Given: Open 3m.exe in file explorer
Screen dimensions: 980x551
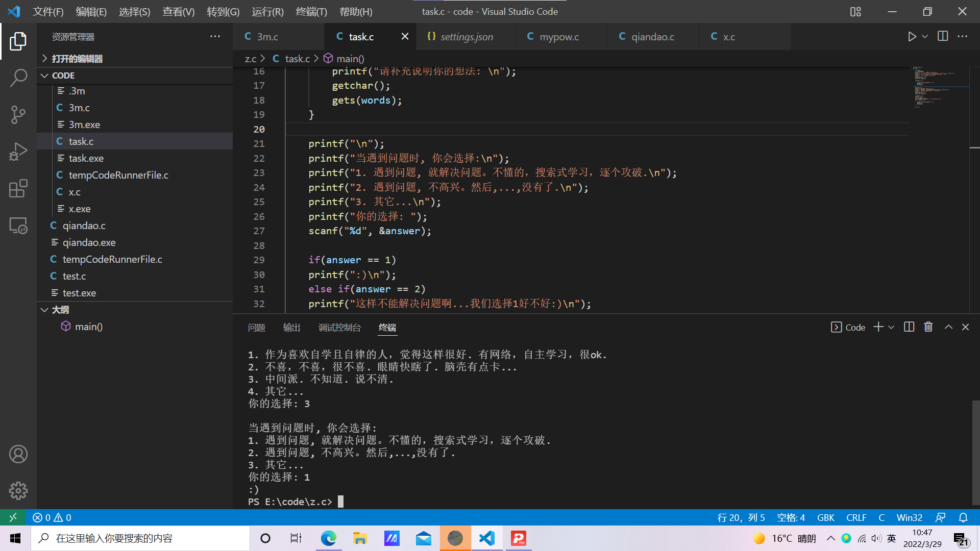Looking at the screenshot, I should 135,124.
